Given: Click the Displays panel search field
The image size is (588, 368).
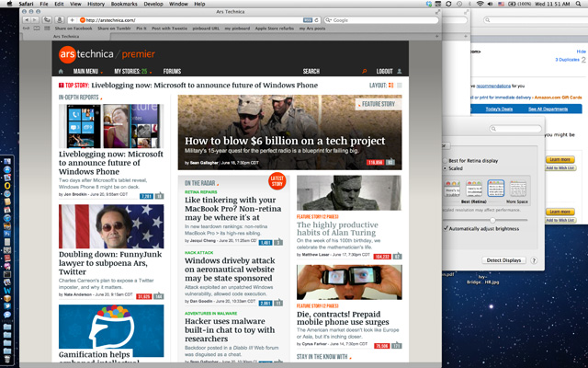Looking at the screenshot, I should (x=515, y=129).
